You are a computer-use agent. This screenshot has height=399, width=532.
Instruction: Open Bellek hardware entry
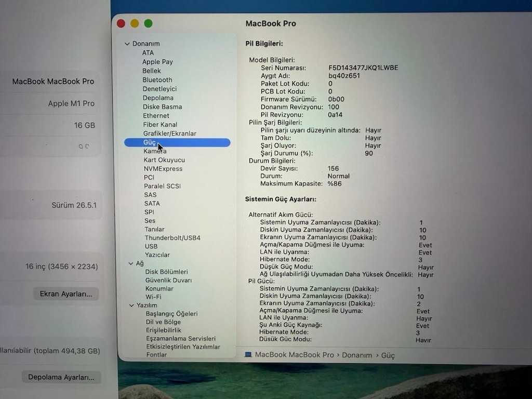point(151,71)
